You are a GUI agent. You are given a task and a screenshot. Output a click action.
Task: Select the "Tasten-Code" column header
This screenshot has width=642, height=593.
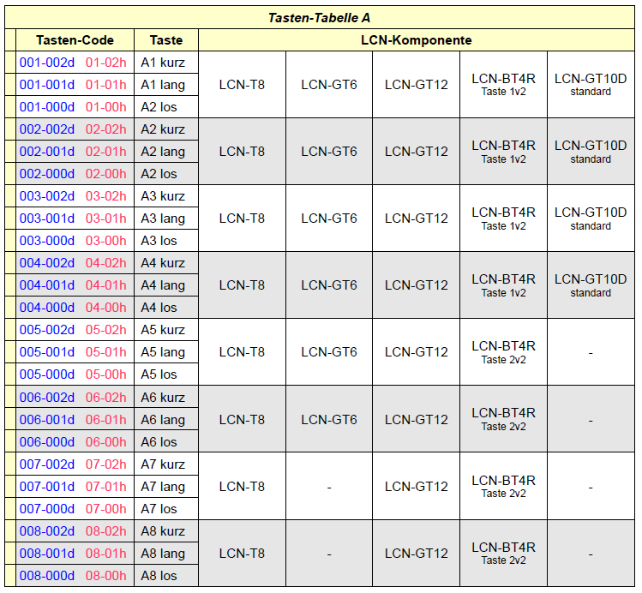pos(75,40)
